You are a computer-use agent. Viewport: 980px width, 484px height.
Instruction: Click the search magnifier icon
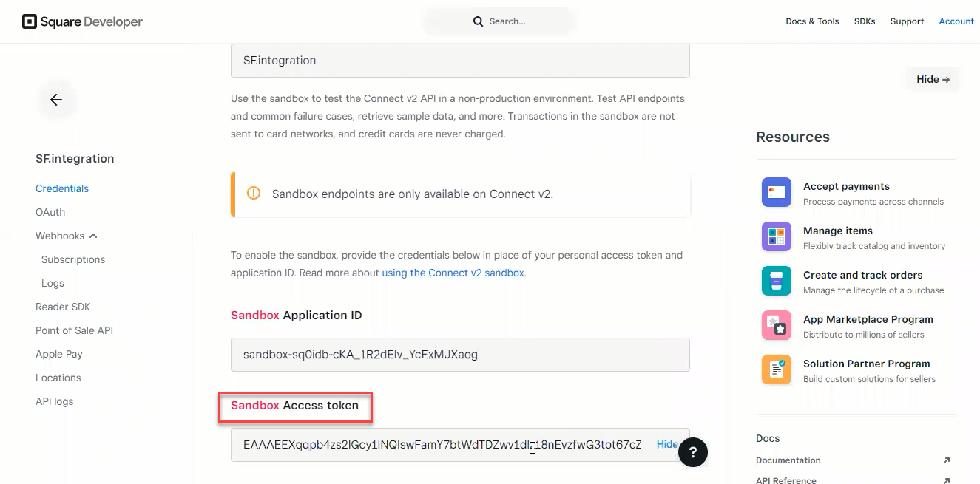[x=478, y=21]
